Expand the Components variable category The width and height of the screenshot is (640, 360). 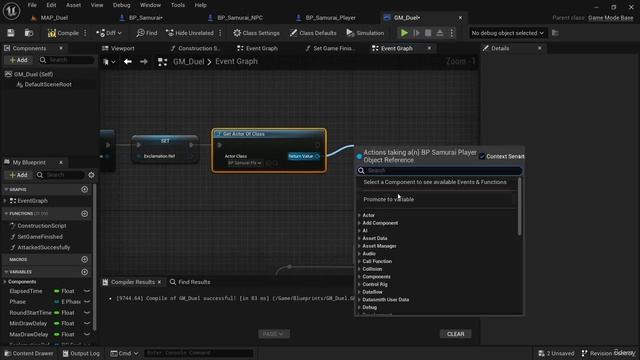(5, 282)
